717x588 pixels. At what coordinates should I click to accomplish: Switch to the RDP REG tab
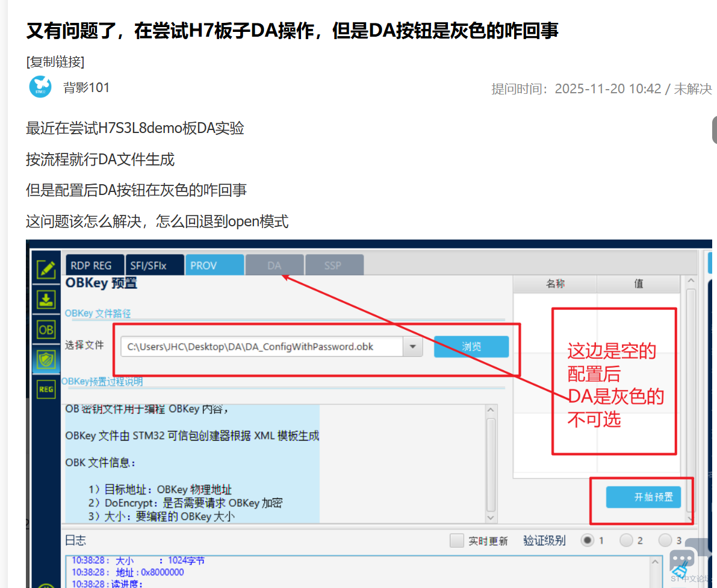(91, 265)
